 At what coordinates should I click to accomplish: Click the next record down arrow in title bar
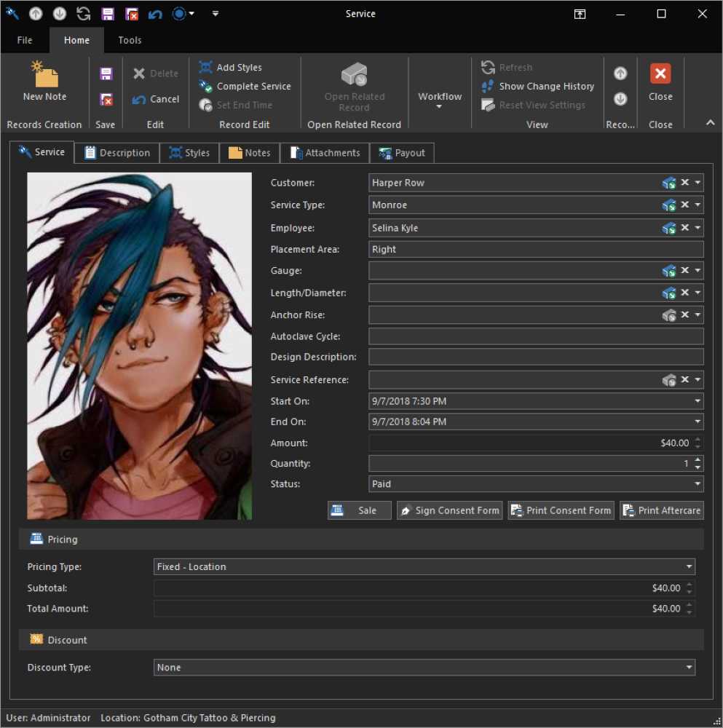(60, 14)
